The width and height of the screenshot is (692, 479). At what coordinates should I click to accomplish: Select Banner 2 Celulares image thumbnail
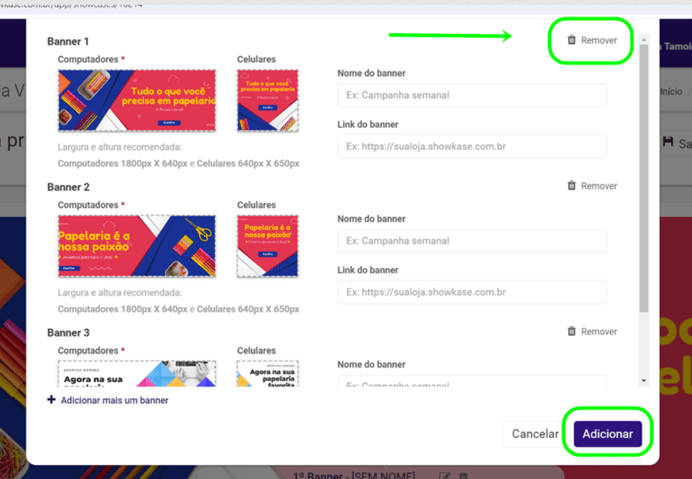coord(267,246)
